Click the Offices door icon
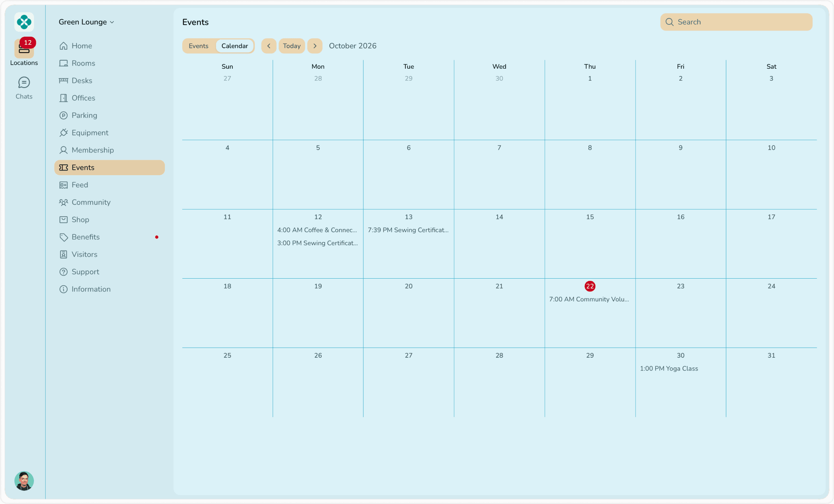The width and height of the screenshot is (834, 504). 63,98
